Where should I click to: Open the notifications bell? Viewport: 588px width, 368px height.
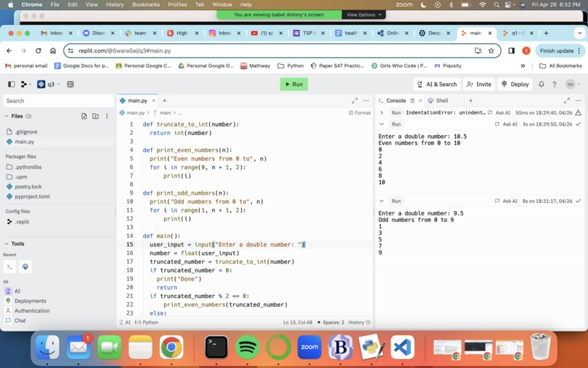pyautogui.click(x=541, y=84)
